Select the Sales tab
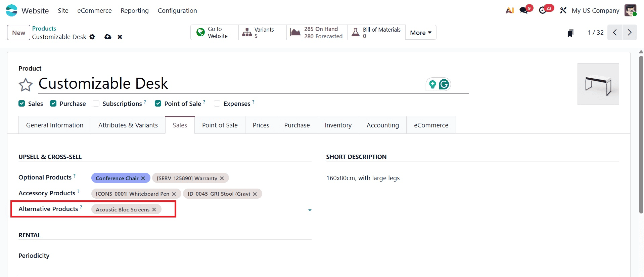Screen dimensions: 644x277 coord(180,125)
